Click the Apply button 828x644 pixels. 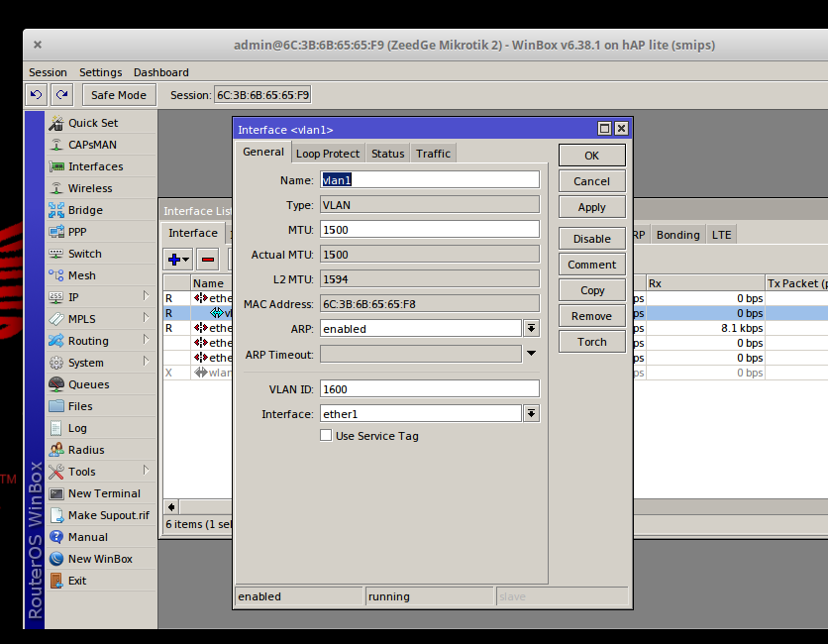592,207
